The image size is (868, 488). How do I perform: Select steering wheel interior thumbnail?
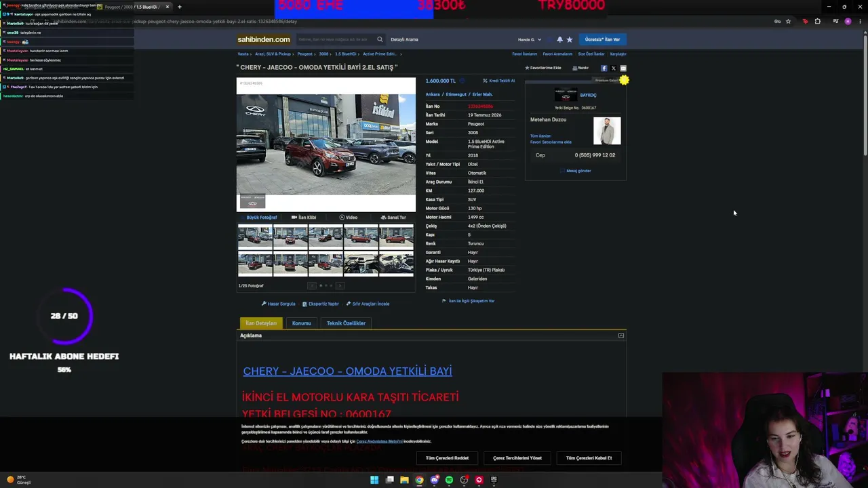point(396,264)
